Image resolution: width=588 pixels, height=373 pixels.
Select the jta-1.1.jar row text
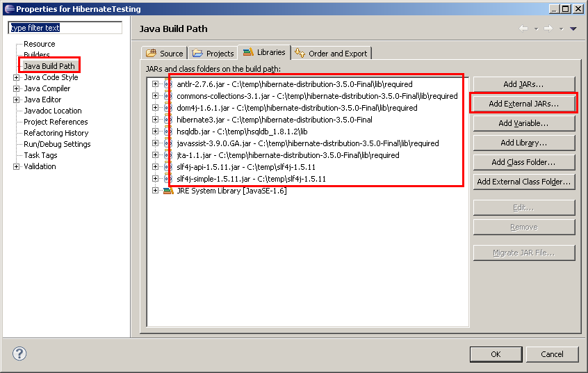coord(288,155)
